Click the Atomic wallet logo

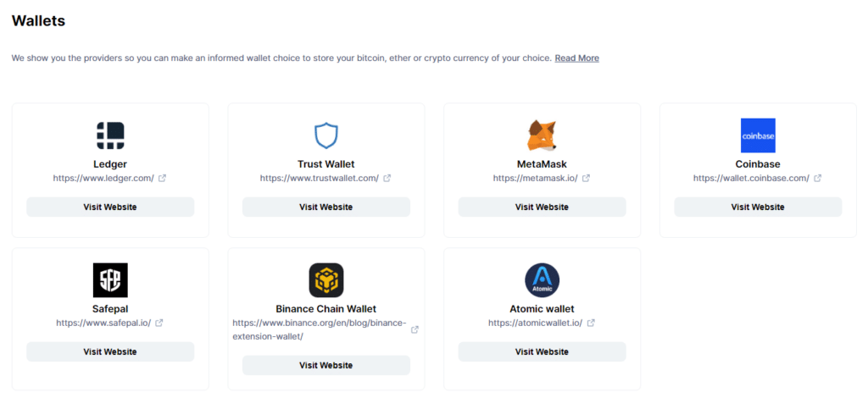point(542,280)
